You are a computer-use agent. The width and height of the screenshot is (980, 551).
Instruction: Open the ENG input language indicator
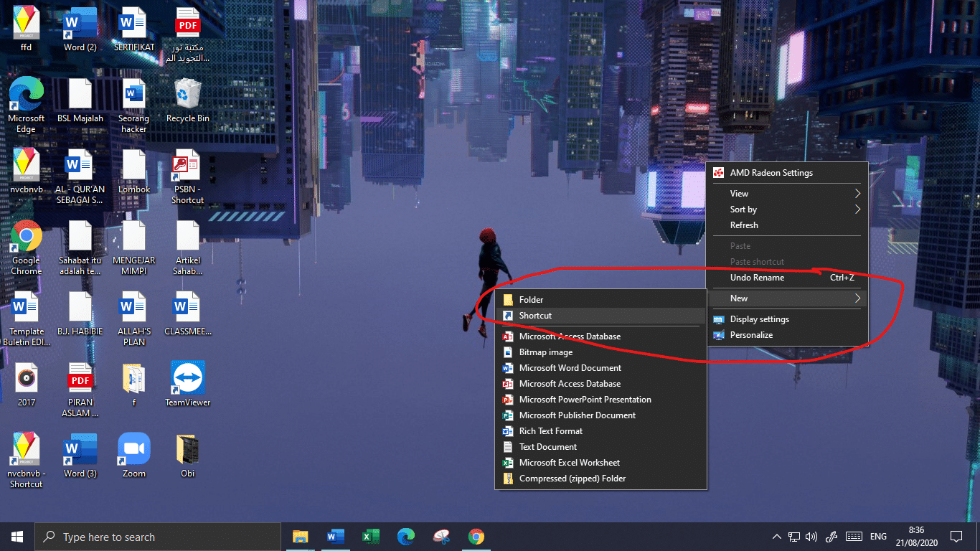pos(878,537)
